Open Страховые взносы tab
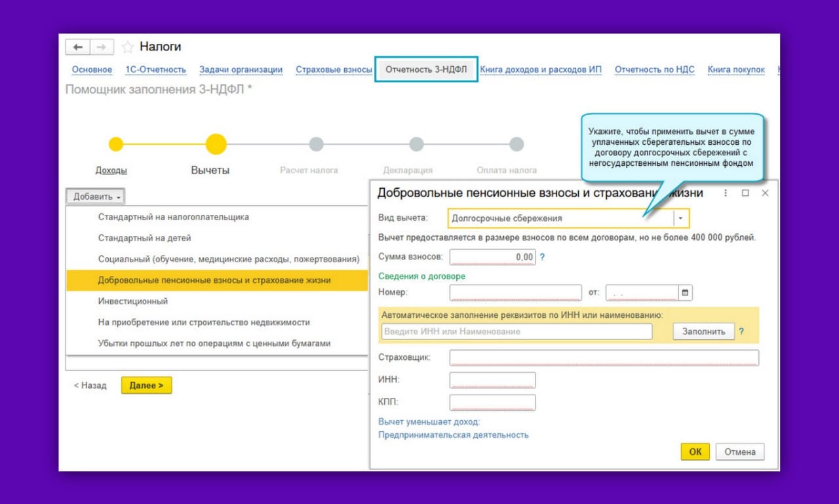839x504 pixels. click(334, 69)
